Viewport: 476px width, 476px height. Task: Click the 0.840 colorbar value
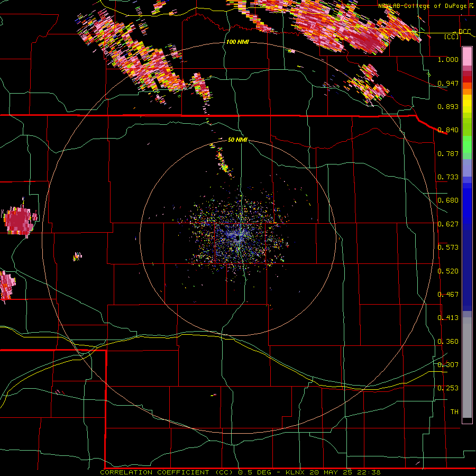[448, 130]
